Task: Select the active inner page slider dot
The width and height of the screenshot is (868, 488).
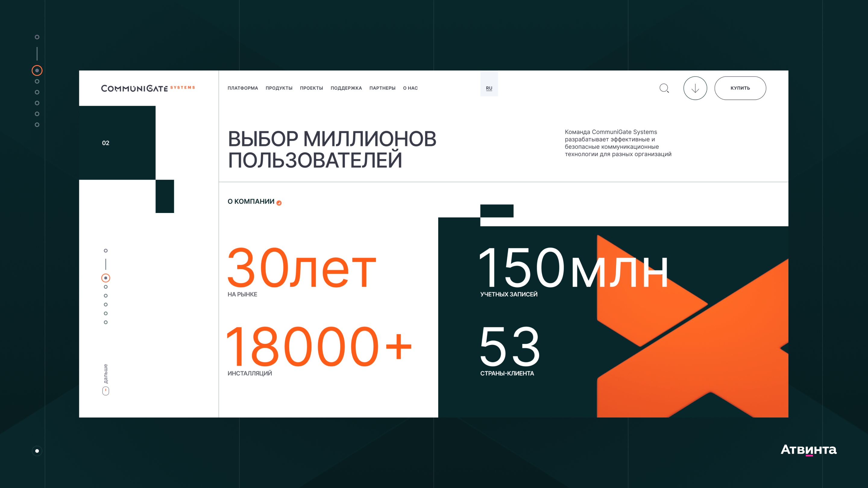Action: click(x=105, y=278)
